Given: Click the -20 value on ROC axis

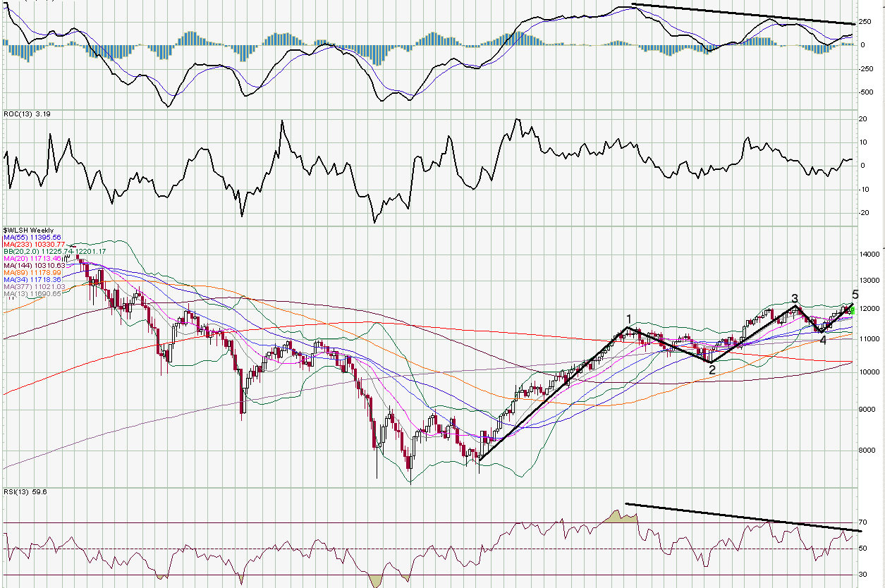Looking at the screenshot, I should click(x=863, y=213).
